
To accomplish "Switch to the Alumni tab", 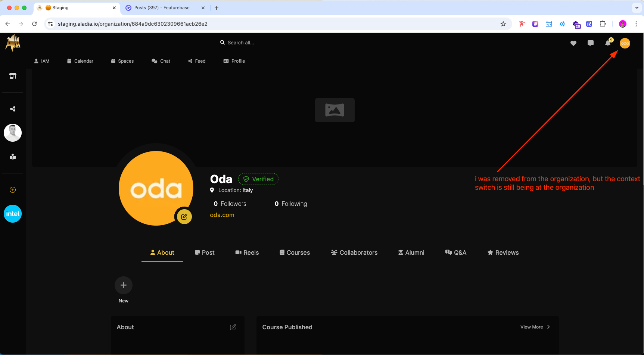I will 411,252.
